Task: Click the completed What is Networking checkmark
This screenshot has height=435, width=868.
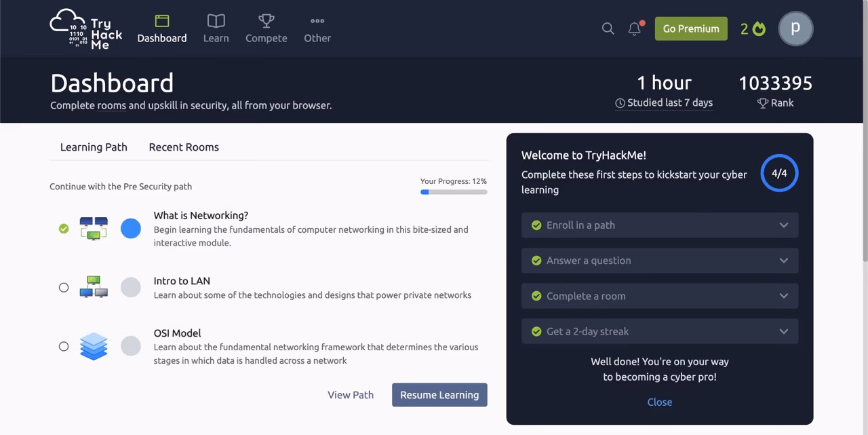Action: click(64, 229)
